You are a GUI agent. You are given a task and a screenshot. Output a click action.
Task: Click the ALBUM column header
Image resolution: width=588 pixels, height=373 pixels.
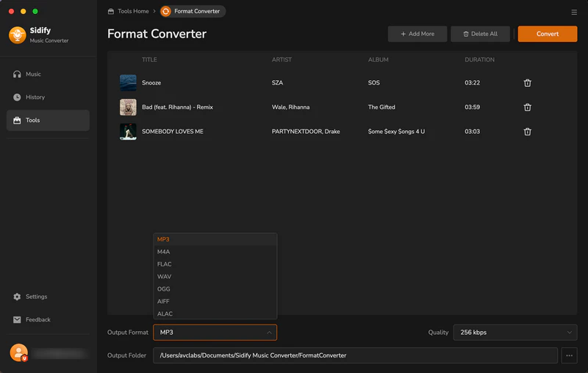(x=378, y=60)
